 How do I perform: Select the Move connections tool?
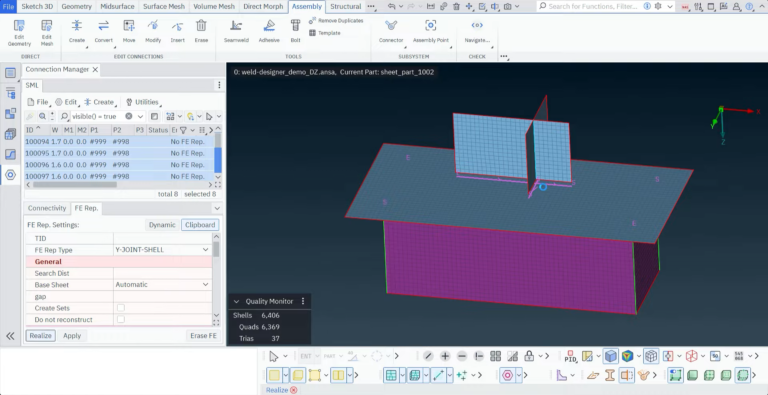pyautogui.click(x=129, y=32)
